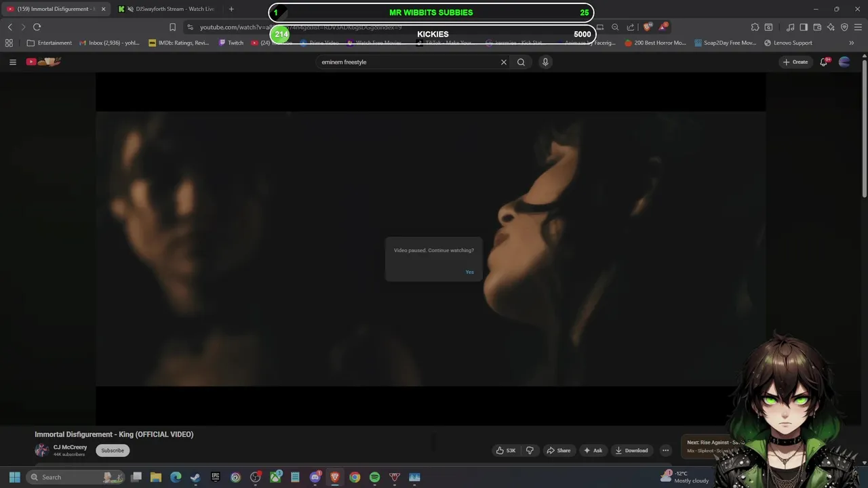Open YouTube notifications bell

click(x=824, y=62)
